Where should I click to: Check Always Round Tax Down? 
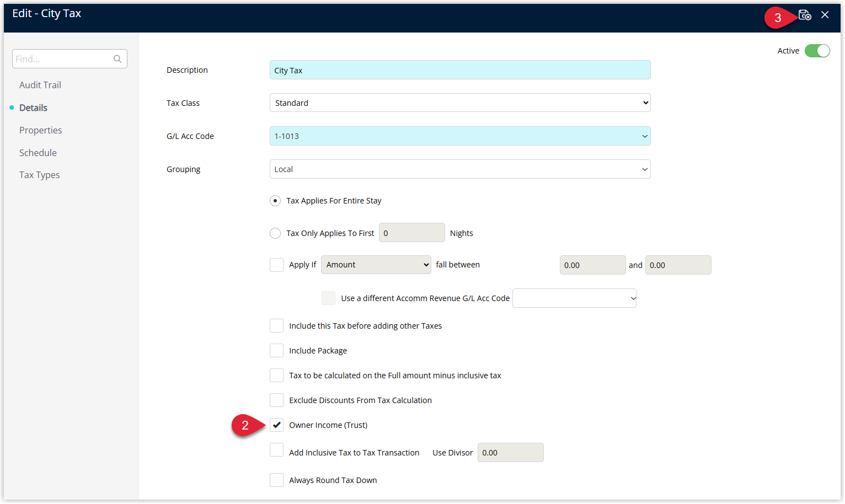tap(276, 480)
